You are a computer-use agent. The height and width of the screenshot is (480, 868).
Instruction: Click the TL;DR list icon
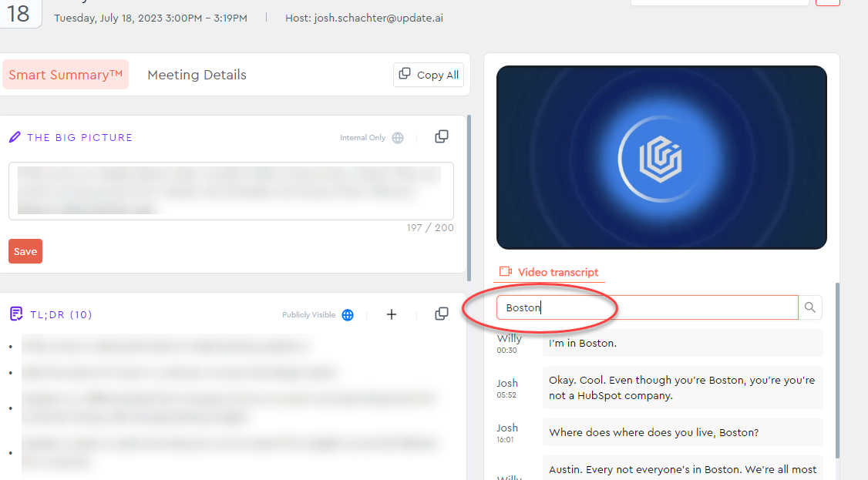pyautogui.click(x=16, y=314)
